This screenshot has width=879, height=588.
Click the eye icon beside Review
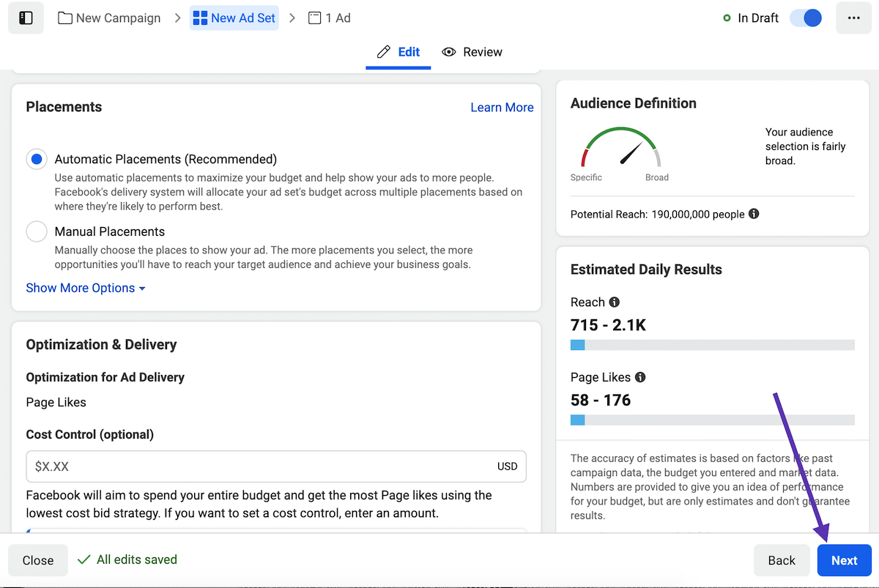coord(449,52)
